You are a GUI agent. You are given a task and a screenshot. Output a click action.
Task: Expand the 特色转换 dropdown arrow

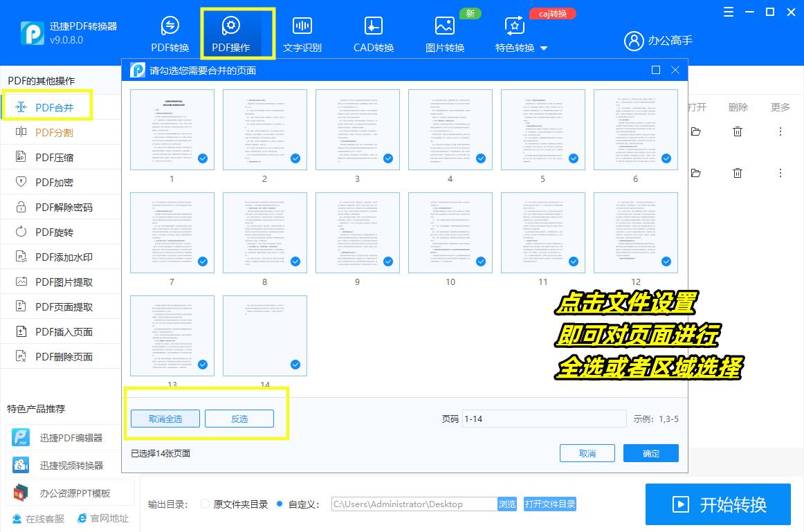tap(544, 48)
